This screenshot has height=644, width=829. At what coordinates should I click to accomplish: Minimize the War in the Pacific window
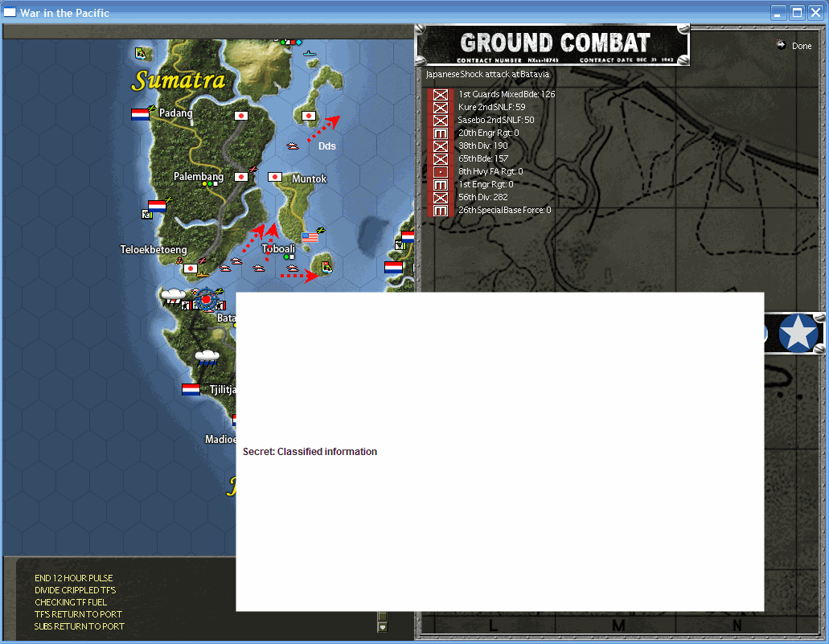(778, 13)
